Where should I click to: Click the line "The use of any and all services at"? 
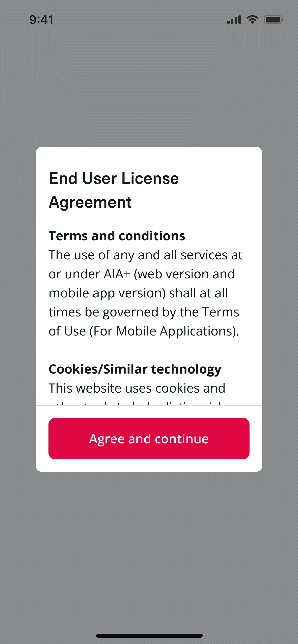[145, 255]
